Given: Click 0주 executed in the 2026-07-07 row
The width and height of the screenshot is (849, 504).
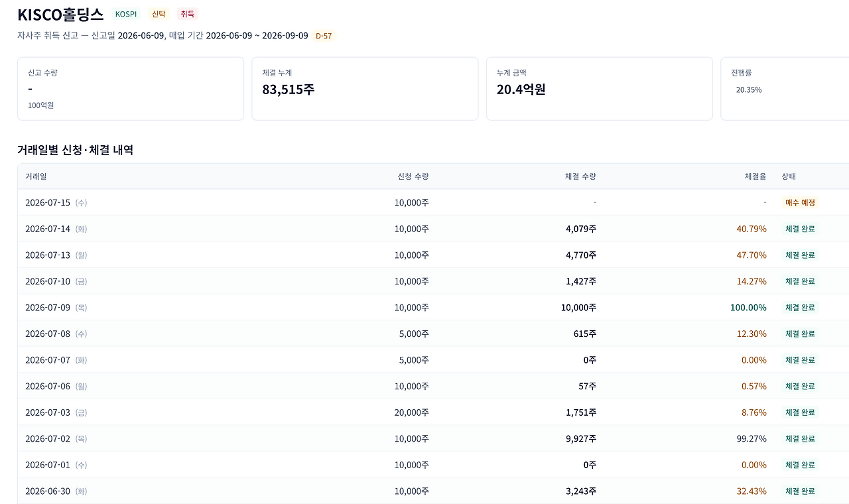Looking at the screenshot, I should 590,360.
